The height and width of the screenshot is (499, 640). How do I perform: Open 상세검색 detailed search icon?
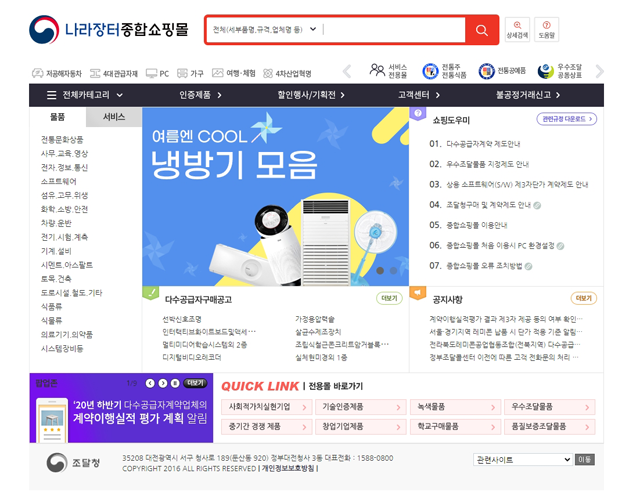pyautogui.click(x=517, y=29)
